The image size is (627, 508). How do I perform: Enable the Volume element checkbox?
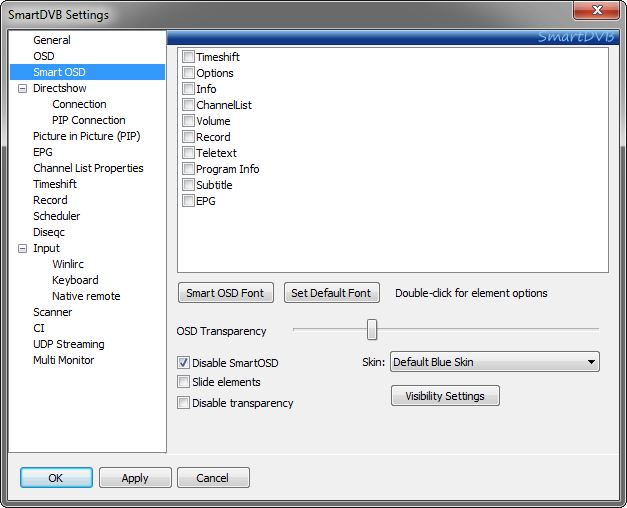188,120
